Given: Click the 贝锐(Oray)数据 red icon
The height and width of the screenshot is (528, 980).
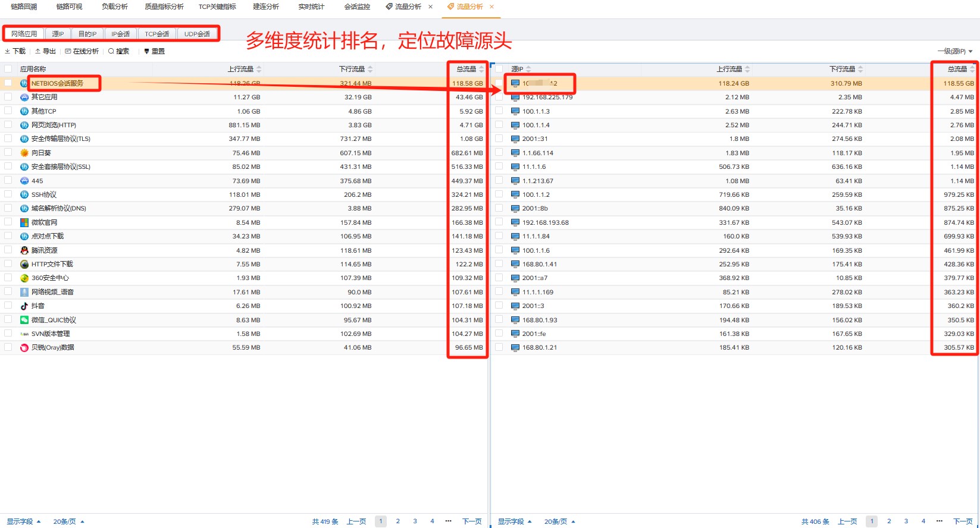Looking at the screenshot, I should tap(24, 348).
